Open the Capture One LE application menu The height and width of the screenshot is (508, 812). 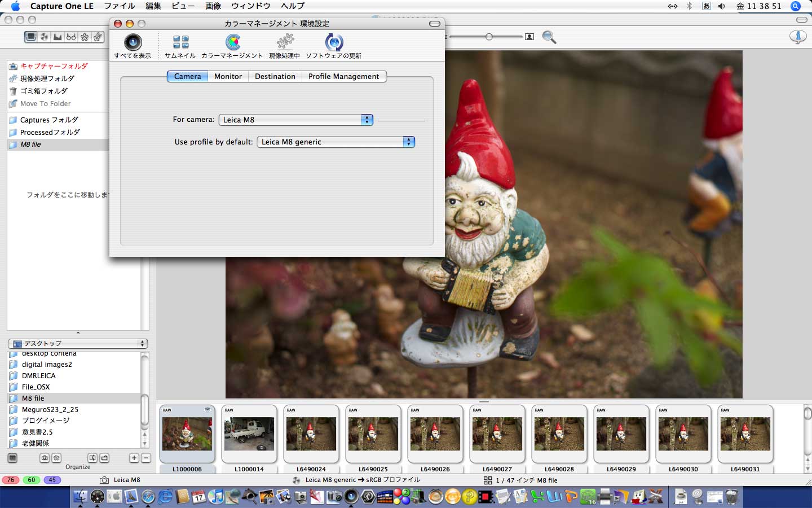(62, 6)
